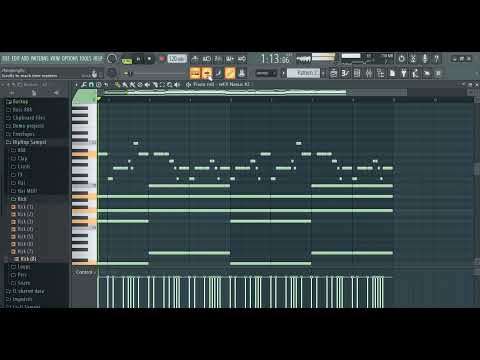Collapse the Kick folder

click(x=19, y=199)
